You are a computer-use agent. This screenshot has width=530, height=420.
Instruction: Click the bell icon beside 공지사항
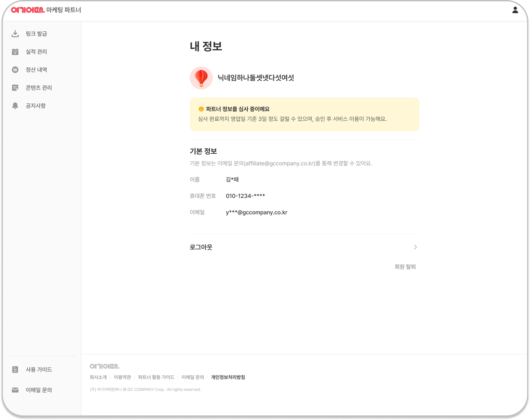tap(15, 106)
